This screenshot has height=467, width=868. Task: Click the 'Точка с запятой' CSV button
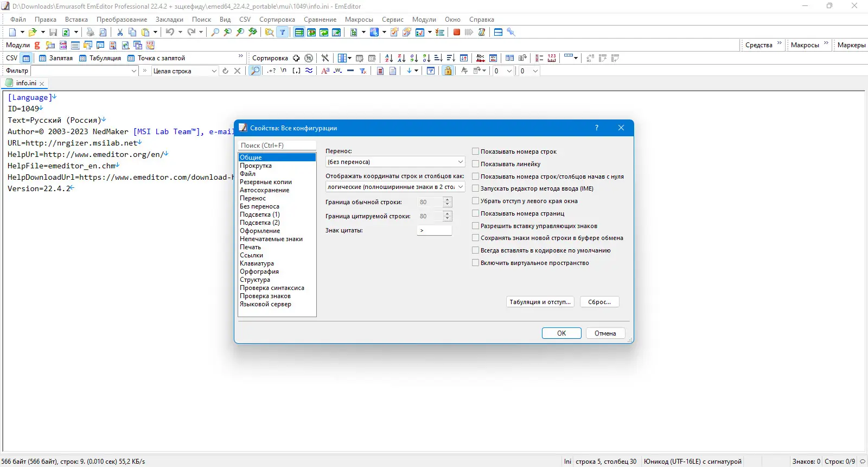(156, 58)
